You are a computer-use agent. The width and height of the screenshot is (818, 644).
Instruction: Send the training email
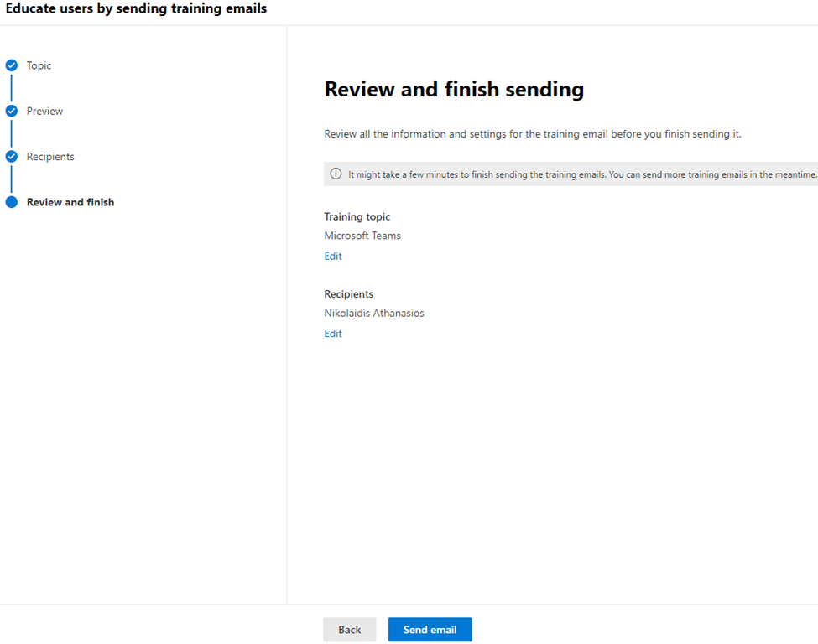(430, 630)
